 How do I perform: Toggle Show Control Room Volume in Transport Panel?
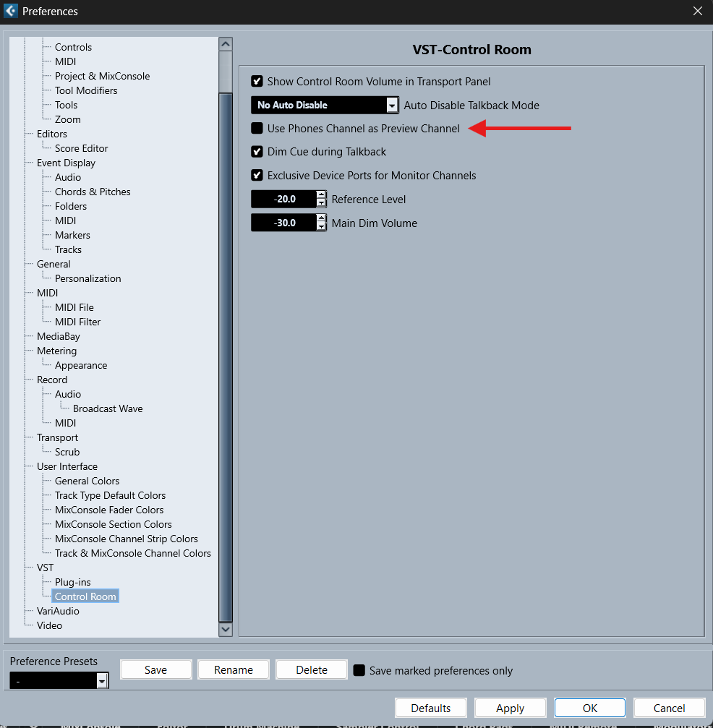[257, 82]
